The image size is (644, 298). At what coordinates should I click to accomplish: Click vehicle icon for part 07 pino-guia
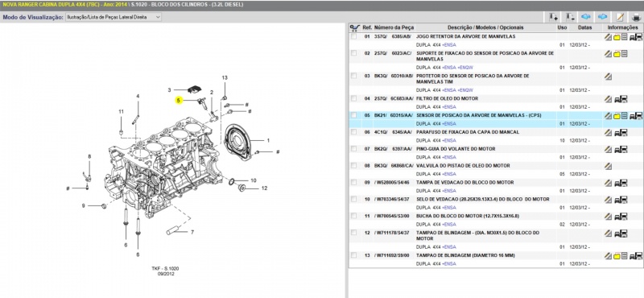(x=621, y=149)
